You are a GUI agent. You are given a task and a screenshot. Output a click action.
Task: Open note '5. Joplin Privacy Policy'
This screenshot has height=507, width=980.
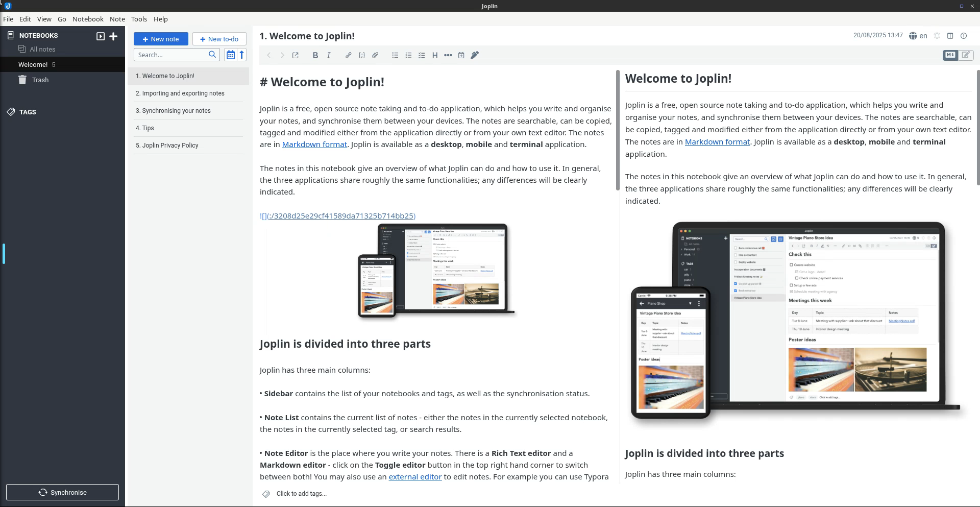(x=188, y=146)
